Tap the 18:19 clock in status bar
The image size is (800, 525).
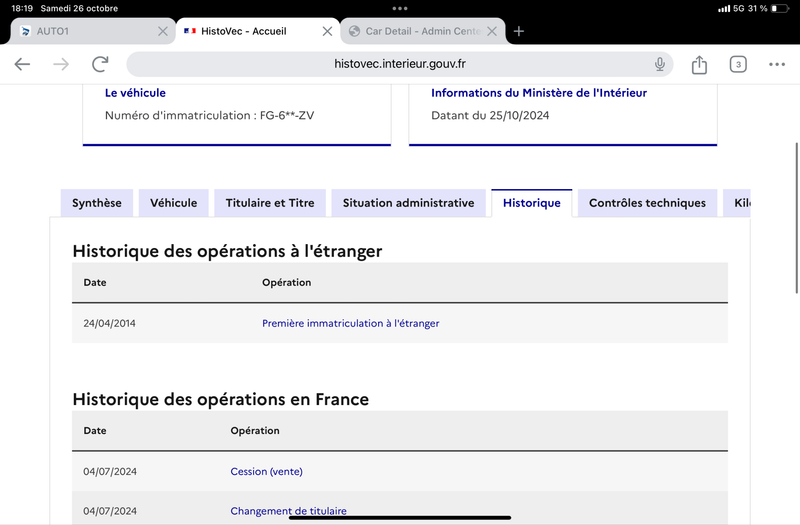point(22,8)
